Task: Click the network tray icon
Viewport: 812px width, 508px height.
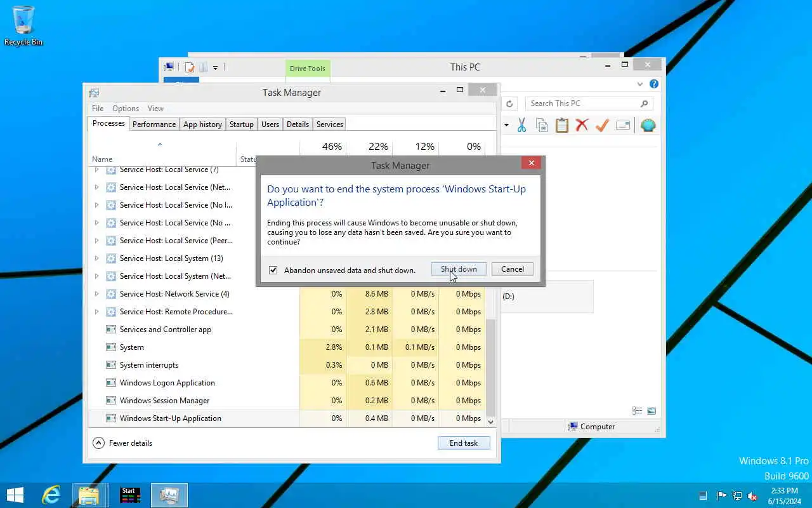Action: pos(737,496)
